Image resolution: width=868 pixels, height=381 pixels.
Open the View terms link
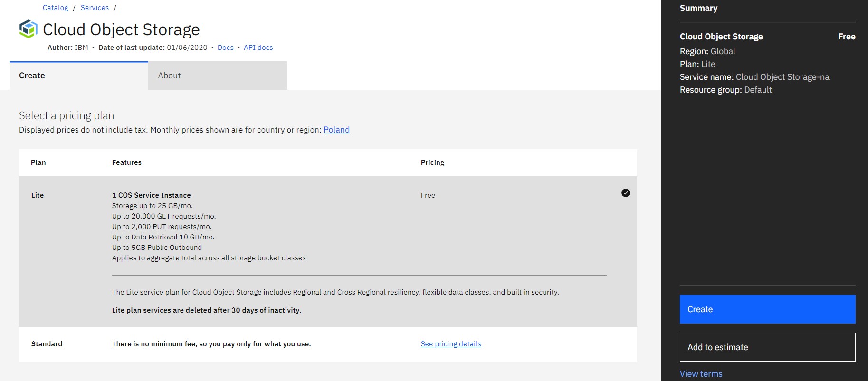coord(701,374)
